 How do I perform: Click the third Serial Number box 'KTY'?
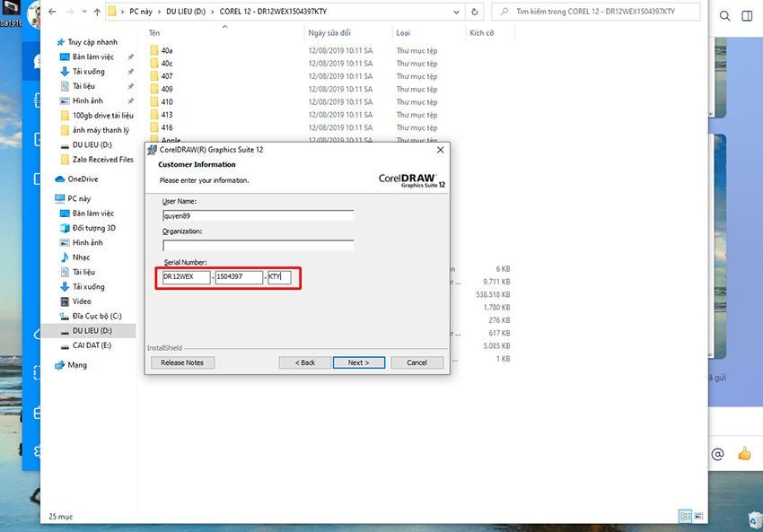click(279, 277)
